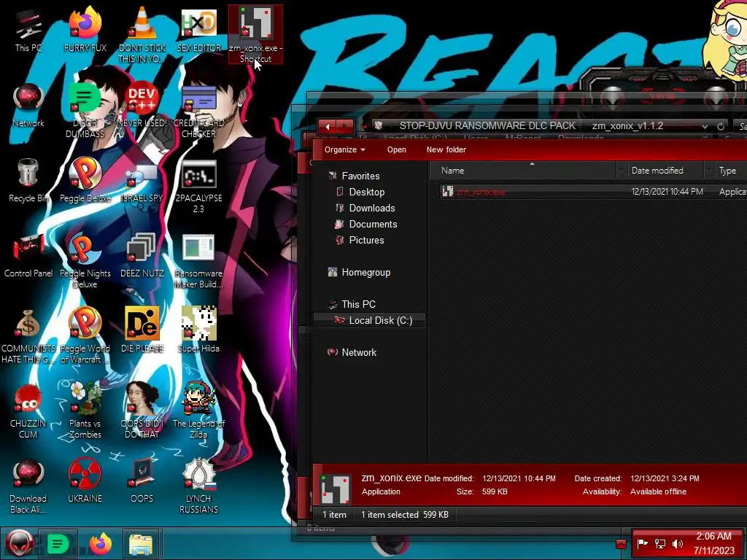Select the Plants vs Zombies desktop icon

pyautogui.click(x=85, y=411)
